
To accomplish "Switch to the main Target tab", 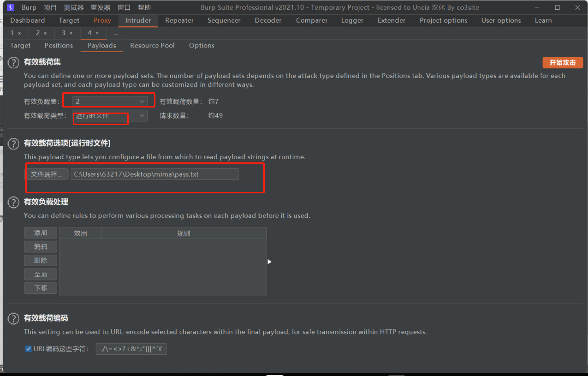I will pyautogui.click(x=69, y=20).
